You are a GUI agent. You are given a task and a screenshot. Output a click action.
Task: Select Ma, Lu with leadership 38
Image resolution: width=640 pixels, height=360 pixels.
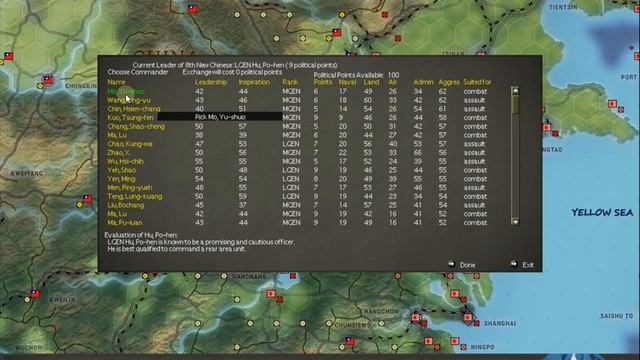[x=117, y=135]
